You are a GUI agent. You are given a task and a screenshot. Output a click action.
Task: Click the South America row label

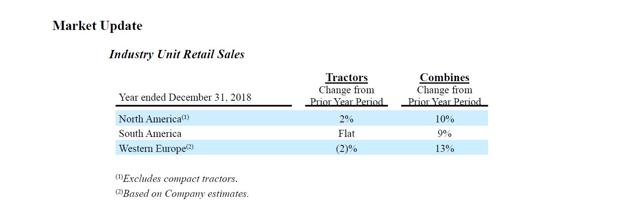pos(150,134)
